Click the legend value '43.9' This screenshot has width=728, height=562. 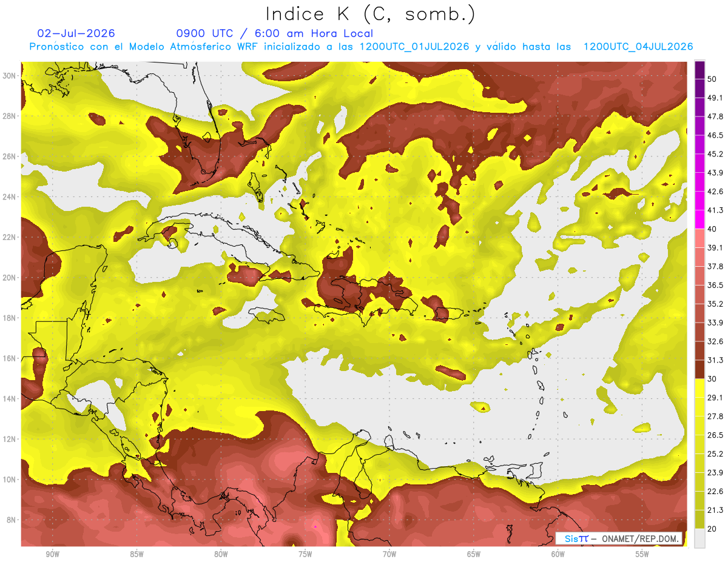point(715,173)
